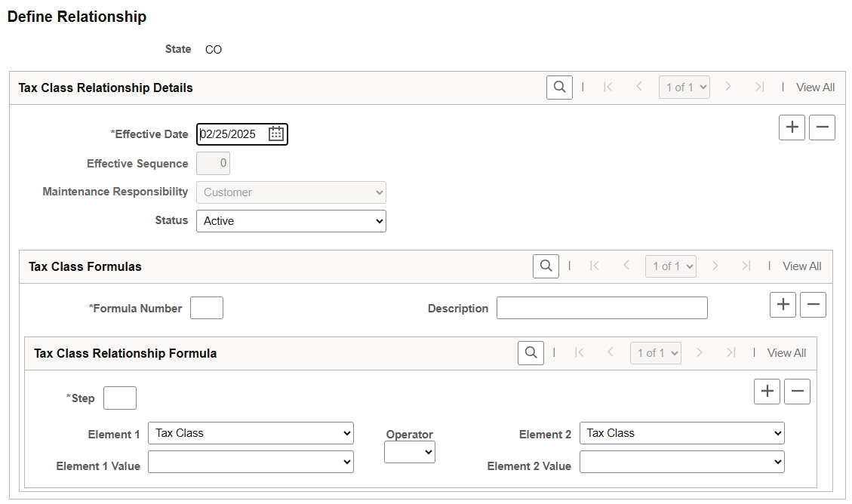Go to first row in Tax Class Relationship Formula
The width and height of the screenshot is (852, 504).
coord(580,353)
